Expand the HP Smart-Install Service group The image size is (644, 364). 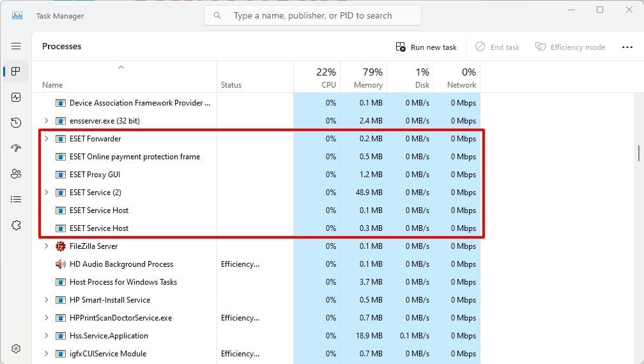[47, 300]
